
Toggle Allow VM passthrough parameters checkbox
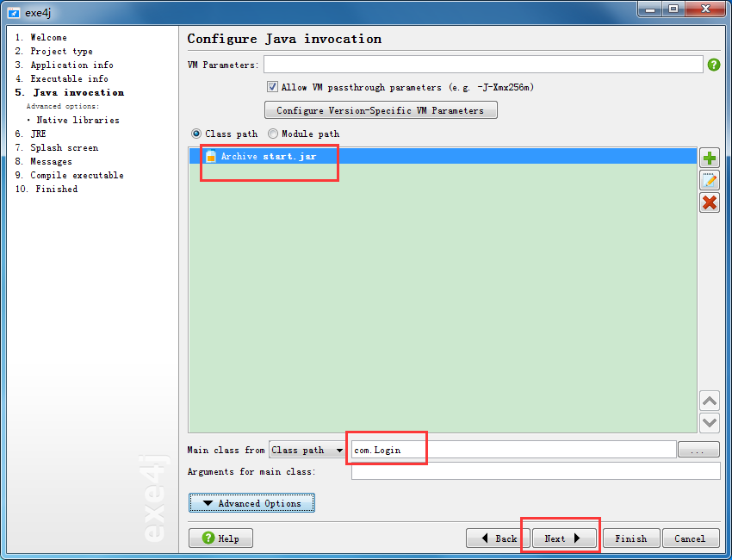coord(272,87)
